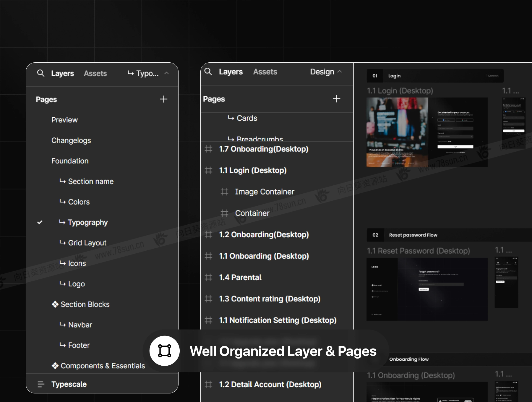The image size is (532, 402).
Task: Click the frame icon next to Image Container
Action: point(224,192)
